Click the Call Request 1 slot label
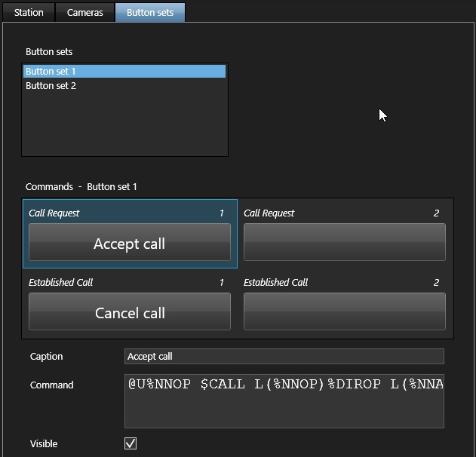 [x=54, y=213]
